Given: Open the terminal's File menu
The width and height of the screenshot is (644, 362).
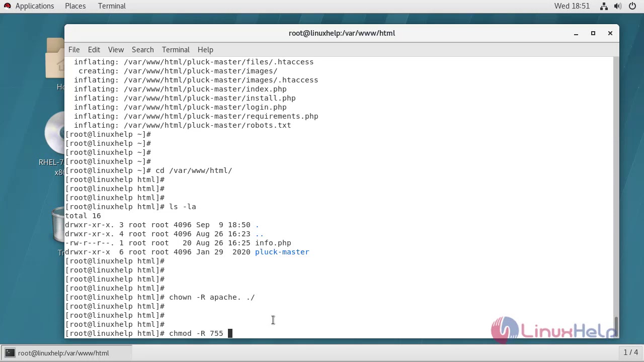Looking at the screenshot, I should 74,50.
